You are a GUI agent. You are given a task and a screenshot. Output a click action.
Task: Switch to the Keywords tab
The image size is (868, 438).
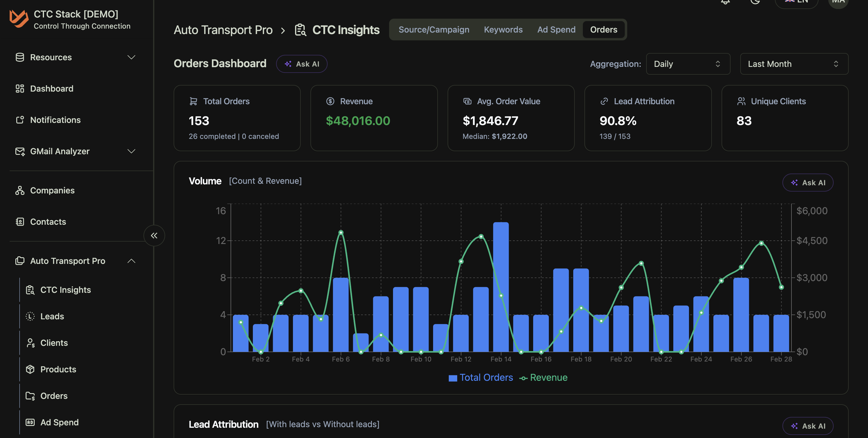(503, 30)
